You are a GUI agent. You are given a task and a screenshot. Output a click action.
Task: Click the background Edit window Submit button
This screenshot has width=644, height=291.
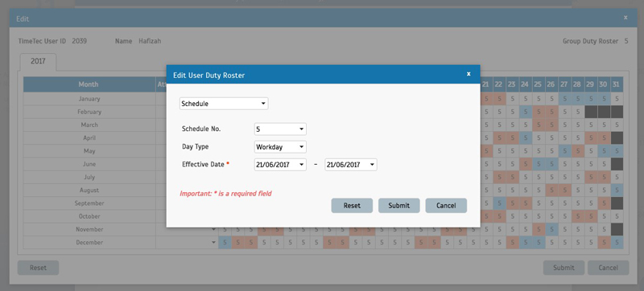pyautogui.click(x=563, y=268)
